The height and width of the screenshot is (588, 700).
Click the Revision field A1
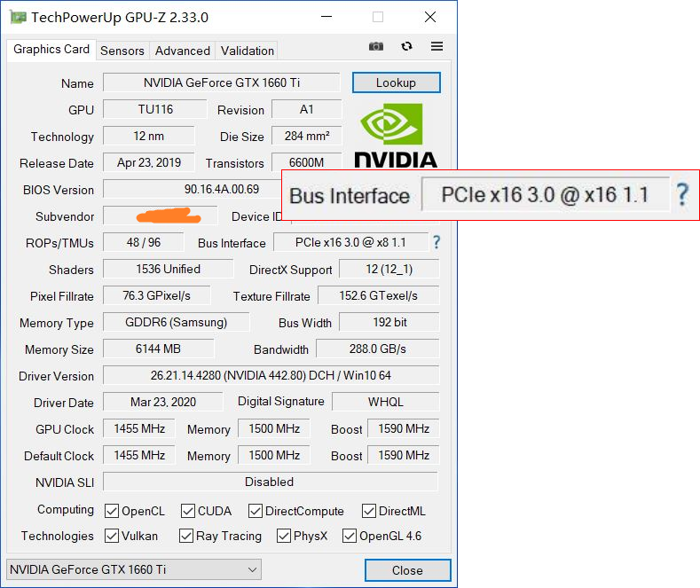[x=306, y=109]
